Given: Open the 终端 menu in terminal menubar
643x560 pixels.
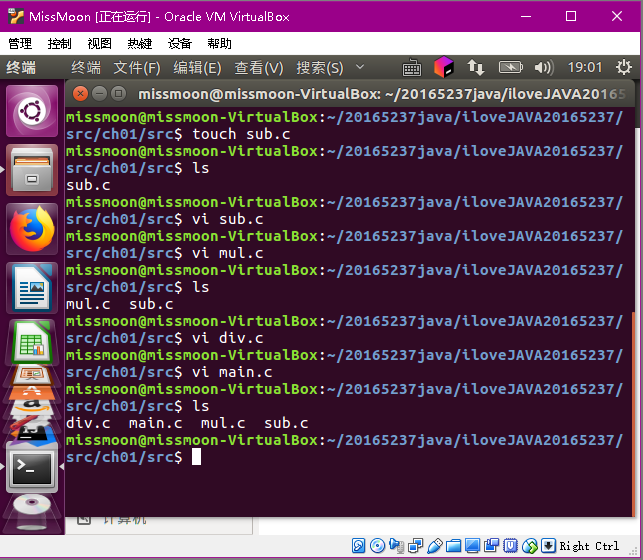Looking at the screenshot, I should [x=86, y=68].
